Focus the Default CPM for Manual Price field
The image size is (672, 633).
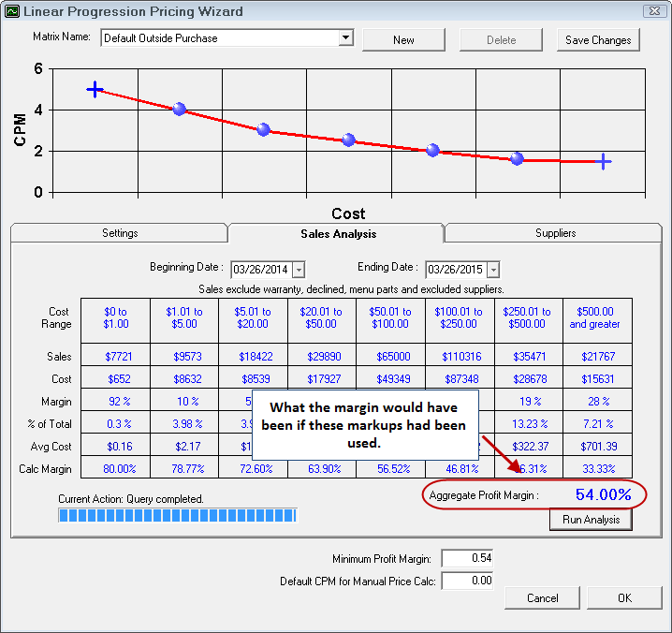[466, 581]
